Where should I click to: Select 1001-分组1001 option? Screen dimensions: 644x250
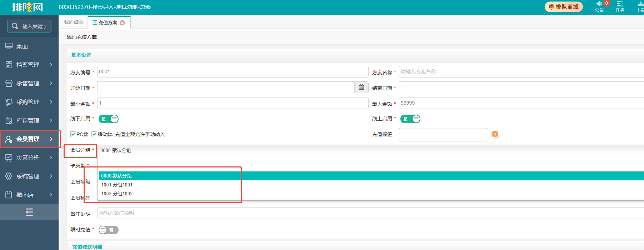point(371,185)
